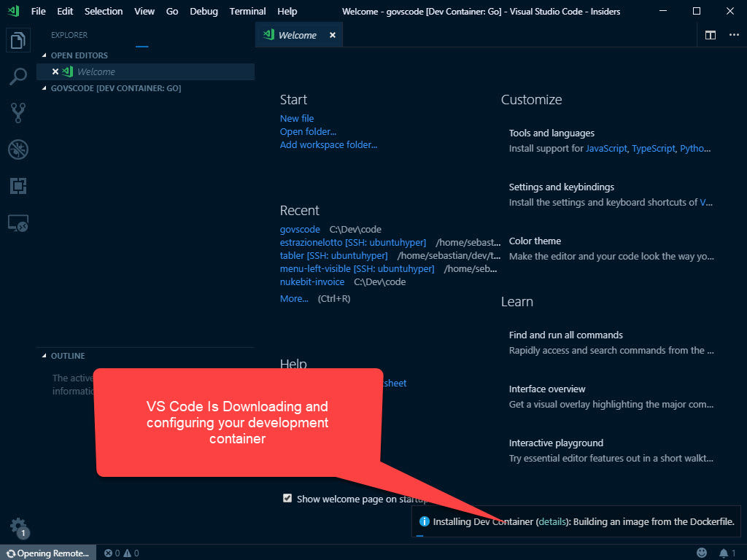Click the Open folder link
This screenshot has width=747, height=560.
(308, 131)
